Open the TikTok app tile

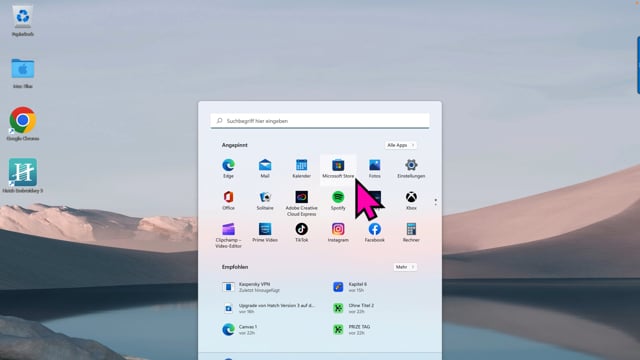(x=301, y=233)
